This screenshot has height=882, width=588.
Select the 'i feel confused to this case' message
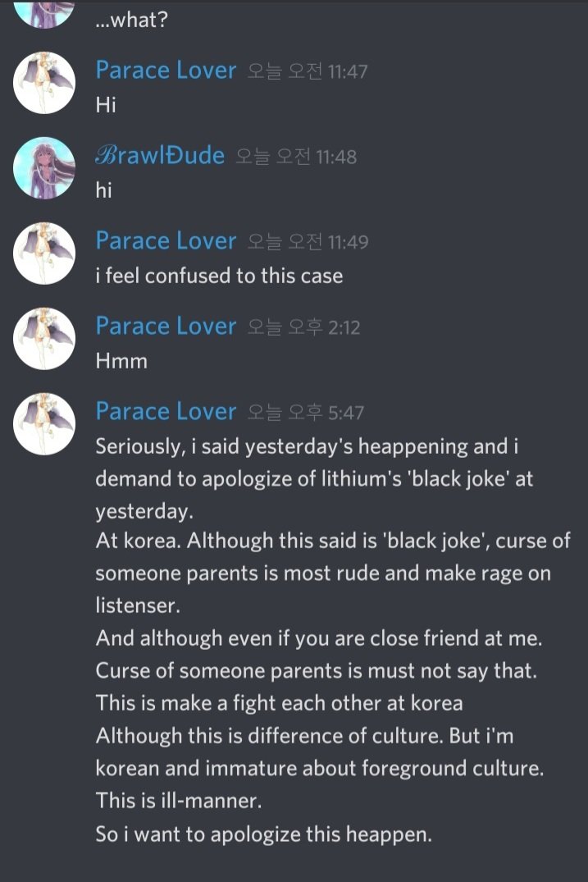click(219, 276)
